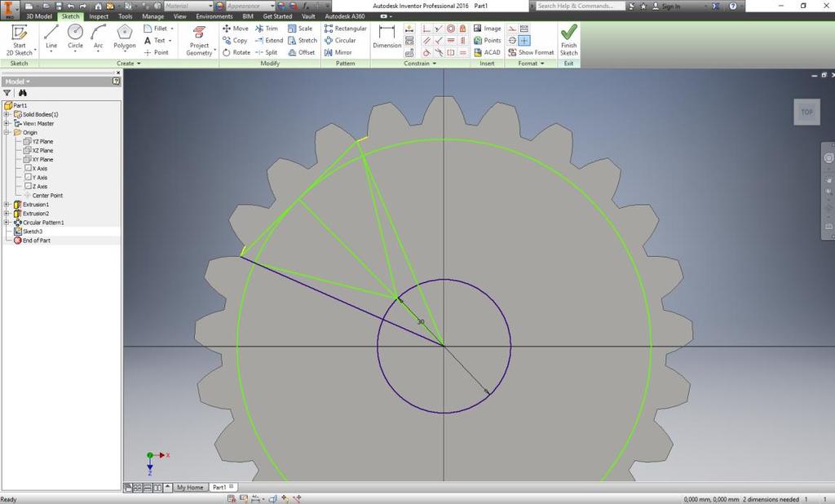Collapse the Origin folder

coord(7,132)
